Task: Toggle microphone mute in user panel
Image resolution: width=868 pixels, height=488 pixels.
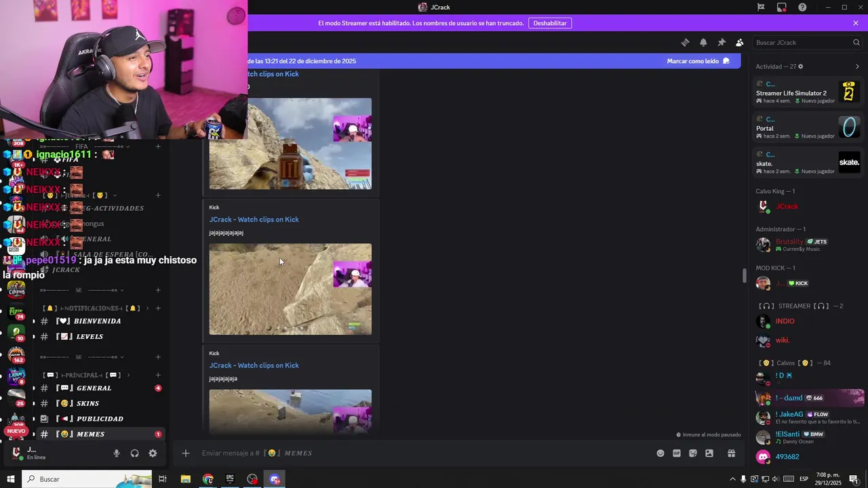Action: tap(117, 453)
